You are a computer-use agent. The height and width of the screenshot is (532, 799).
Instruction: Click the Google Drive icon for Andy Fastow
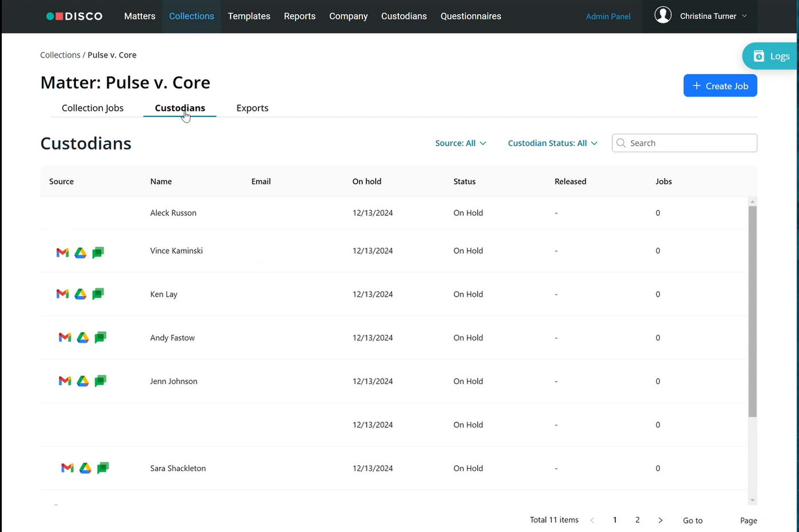coord(83,337)
